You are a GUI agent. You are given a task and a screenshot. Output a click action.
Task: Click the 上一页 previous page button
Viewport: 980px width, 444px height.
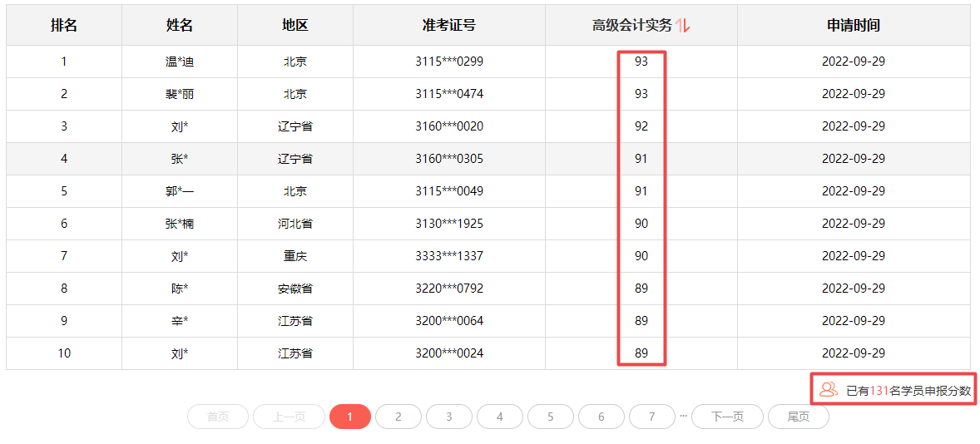point(289,417)
